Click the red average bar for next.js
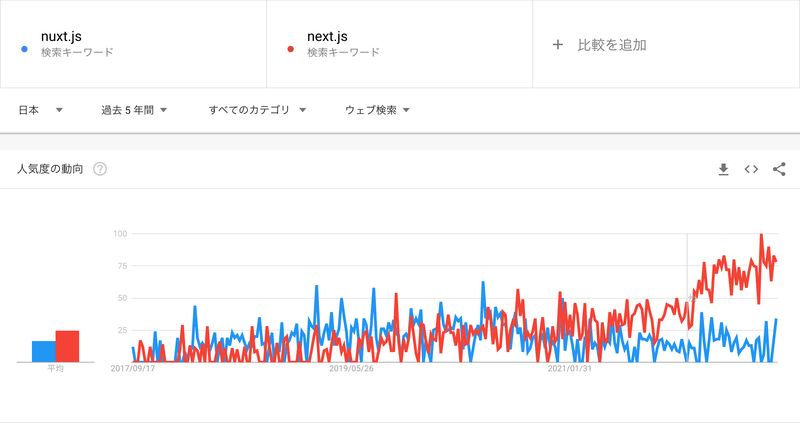This screenshot has height=423, width=800. (67, 346)
